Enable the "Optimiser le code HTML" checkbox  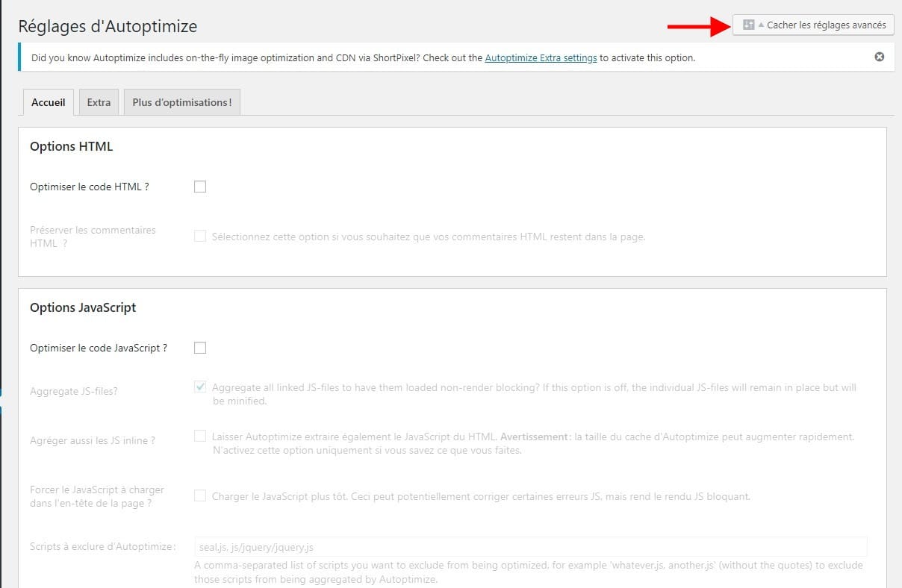(200, 187)
